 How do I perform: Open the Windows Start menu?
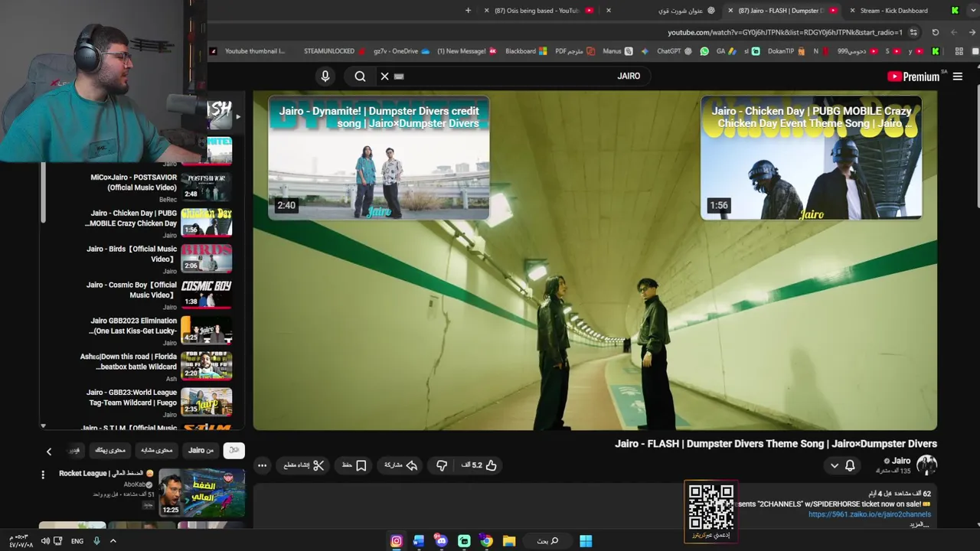click(586, 541)
